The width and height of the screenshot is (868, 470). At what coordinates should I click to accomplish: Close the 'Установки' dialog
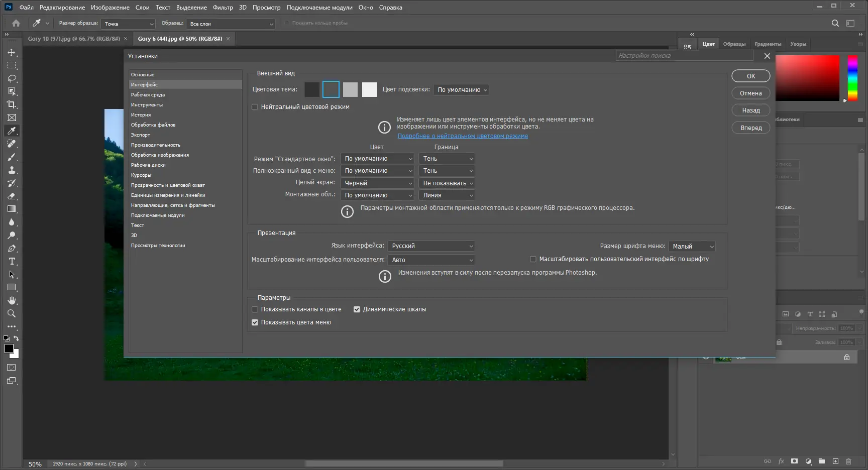click(x=767, y=56)
